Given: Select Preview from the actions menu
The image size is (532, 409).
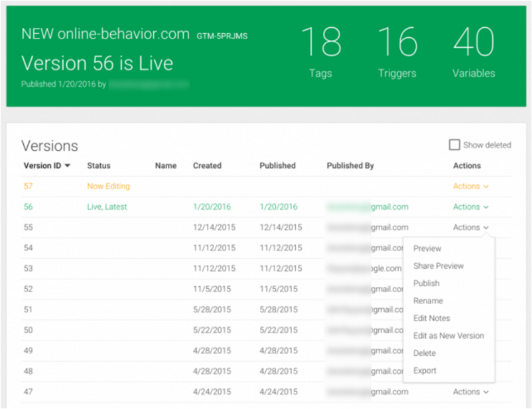Looking at the screenshot, I should click(x=427, y=249).
